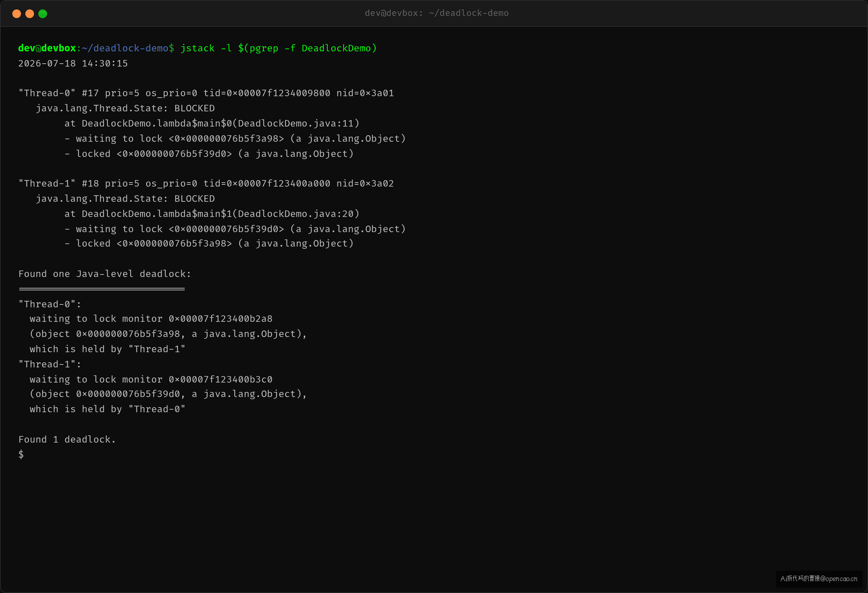The height and width of the screenshot is (593, 868).
Task: Click the window title 'dev@devbox: ~/deadlock-demo'
Action: [436, 13]
